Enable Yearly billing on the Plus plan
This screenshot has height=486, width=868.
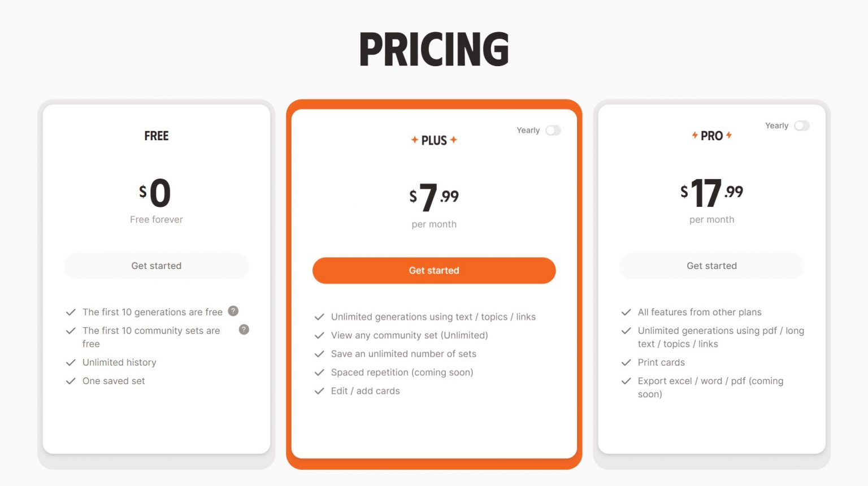(x=553, y=131)
